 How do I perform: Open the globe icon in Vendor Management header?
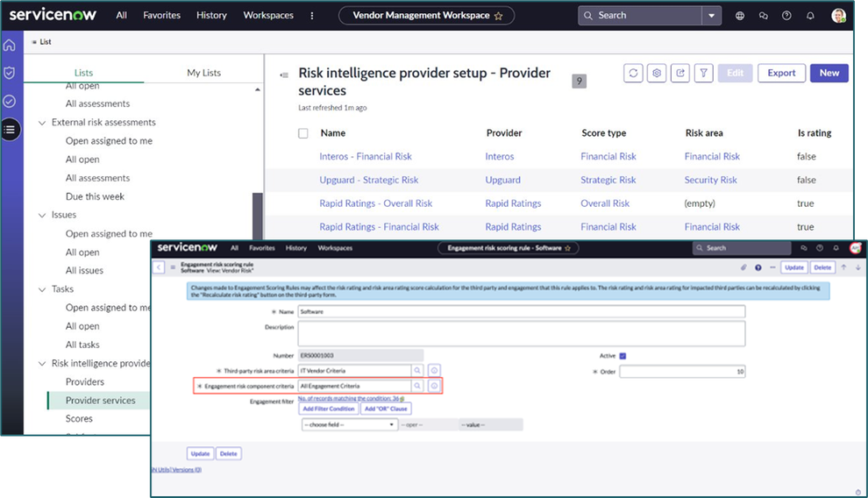740,16
